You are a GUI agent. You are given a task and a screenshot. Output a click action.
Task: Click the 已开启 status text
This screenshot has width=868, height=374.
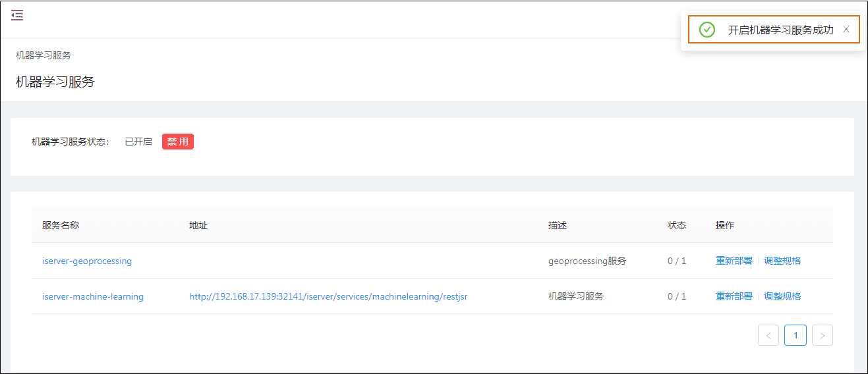coord(138,142)
